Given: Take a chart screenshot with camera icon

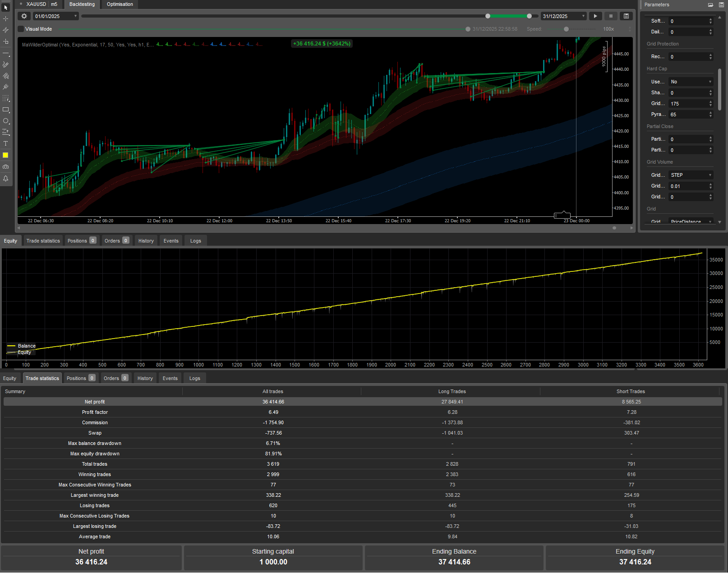Looking at the screenshot, I should 6,167.
